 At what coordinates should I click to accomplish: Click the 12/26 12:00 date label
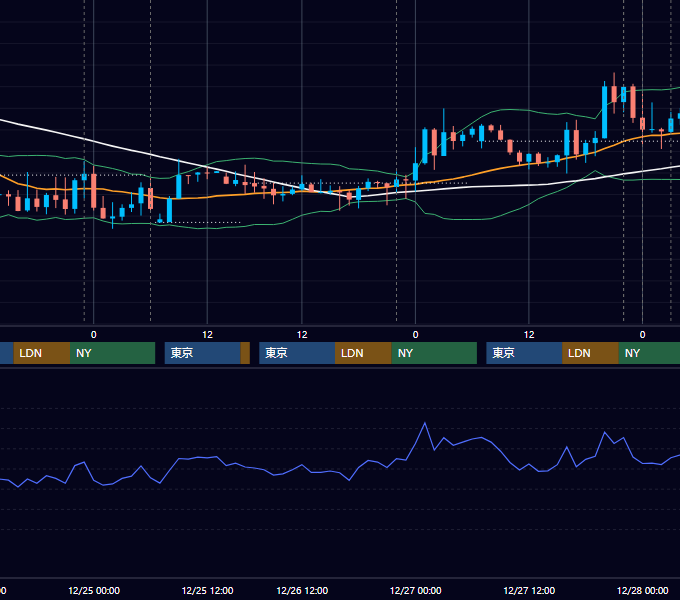point(302,590)
